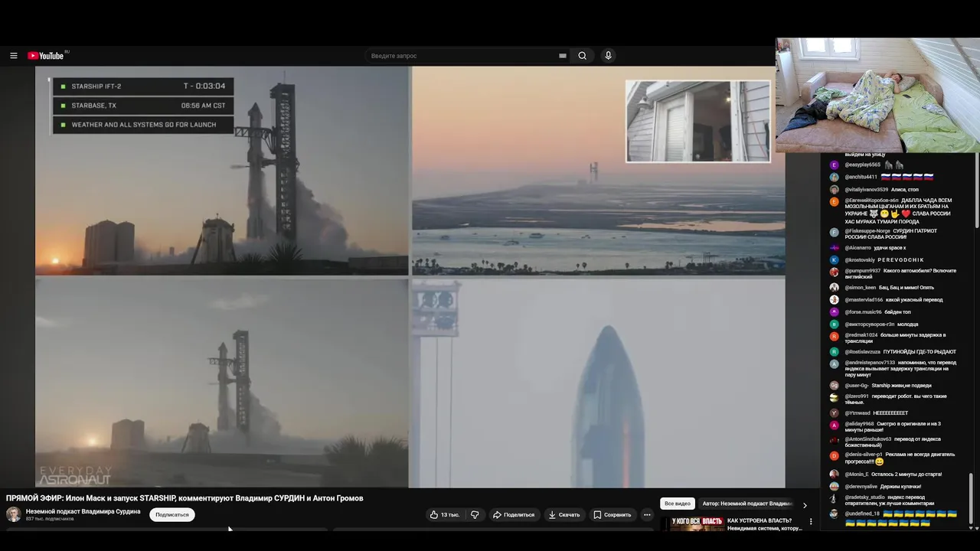Click @Aicanarro avatar in chat
This screenshot has height=551, width=980.
coord(835,248)
